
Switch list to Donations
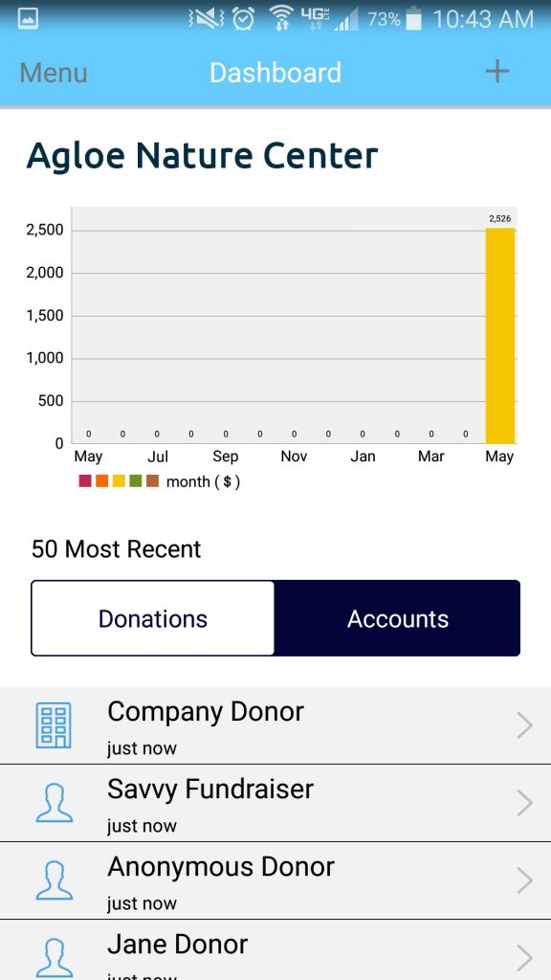pos(152,618)
